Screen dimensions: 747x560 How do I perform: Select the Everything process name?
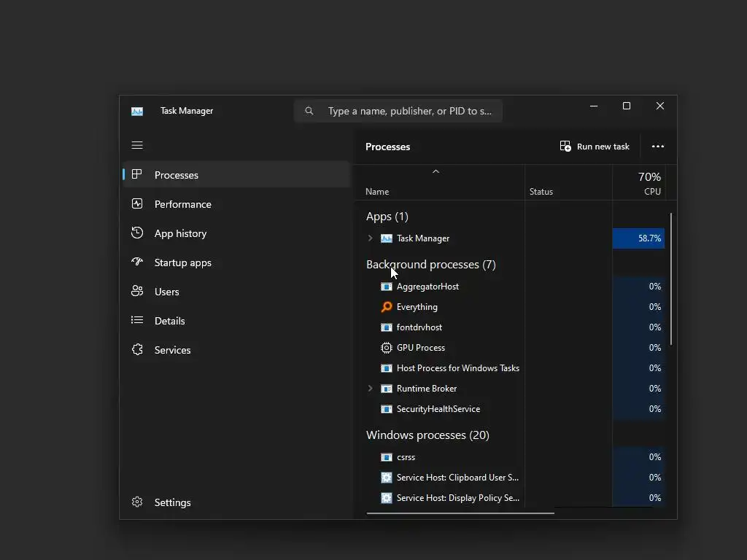click(x=417, y=307)
